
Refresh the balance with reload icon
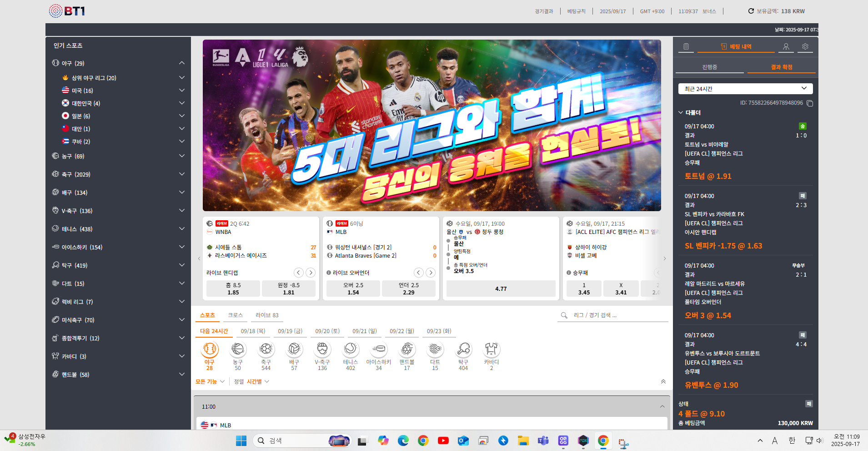click(751, 11)
